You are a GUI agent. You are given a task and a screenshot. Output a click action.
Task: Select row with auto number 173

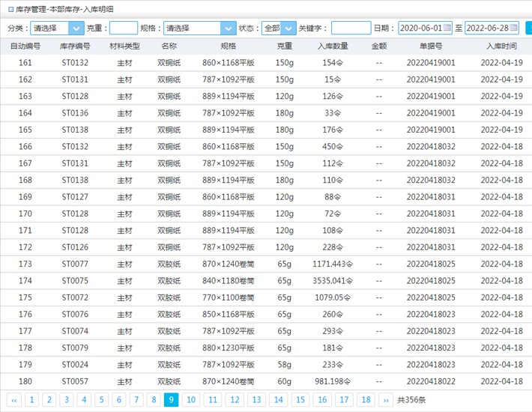pyautogui.click(x=25, y=264)
